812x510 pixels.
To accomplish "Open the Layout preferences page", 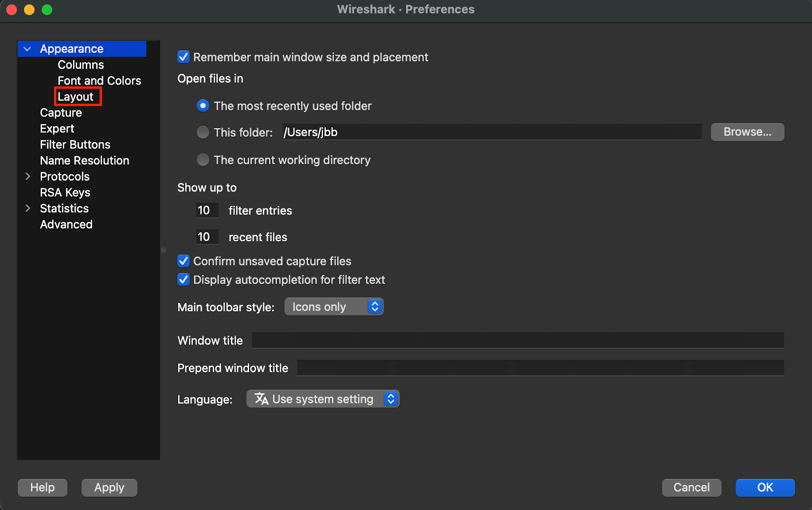I will 76,97.
